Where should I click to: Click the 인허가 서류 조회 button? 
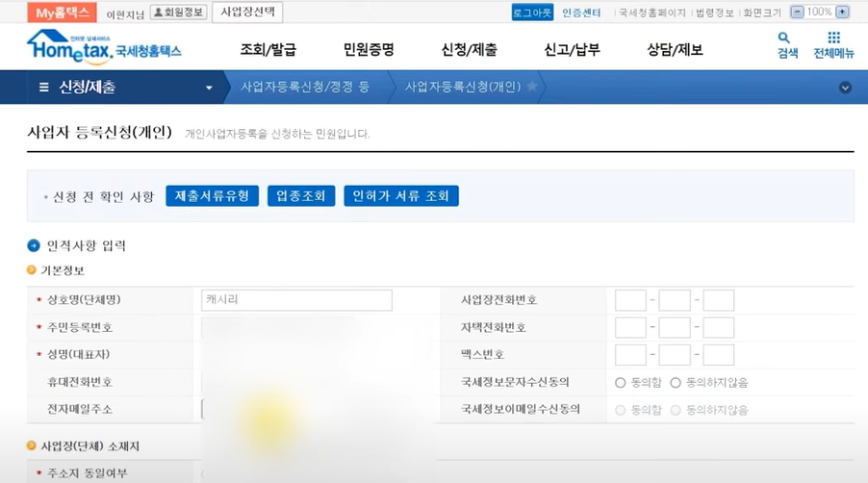pos(401,196)
